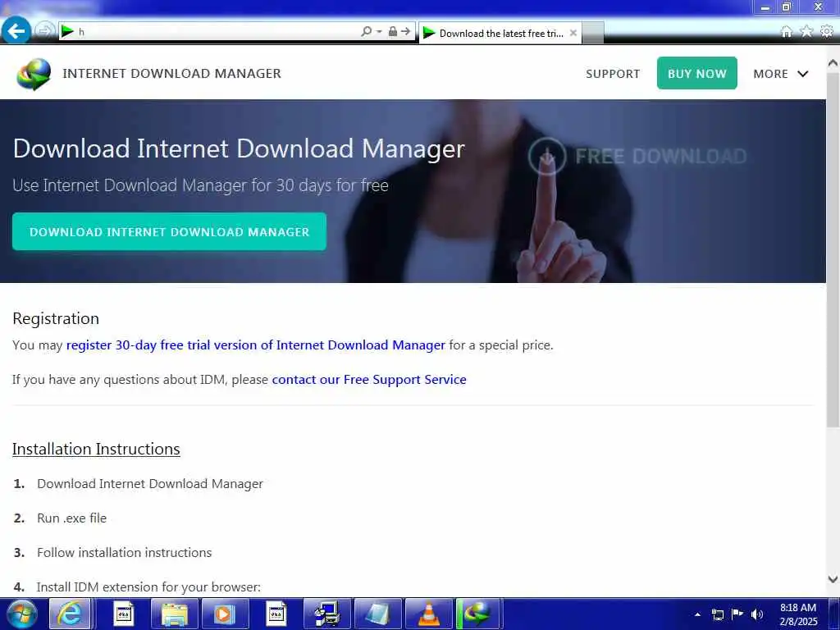840x630 pixels.
Task: Click the notepad-style taskbar icon beside VLC
Action: (x=377, y=614)
